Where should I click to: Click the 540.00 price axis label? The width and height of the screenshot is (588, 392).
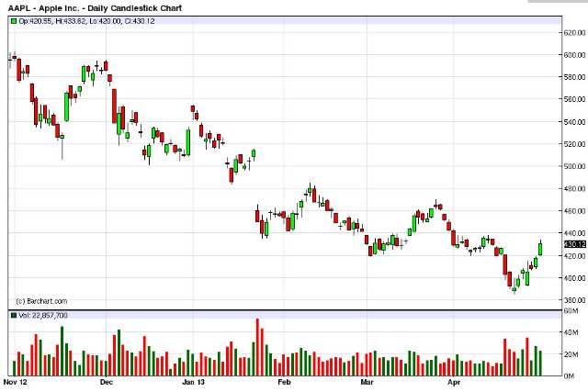574,122
